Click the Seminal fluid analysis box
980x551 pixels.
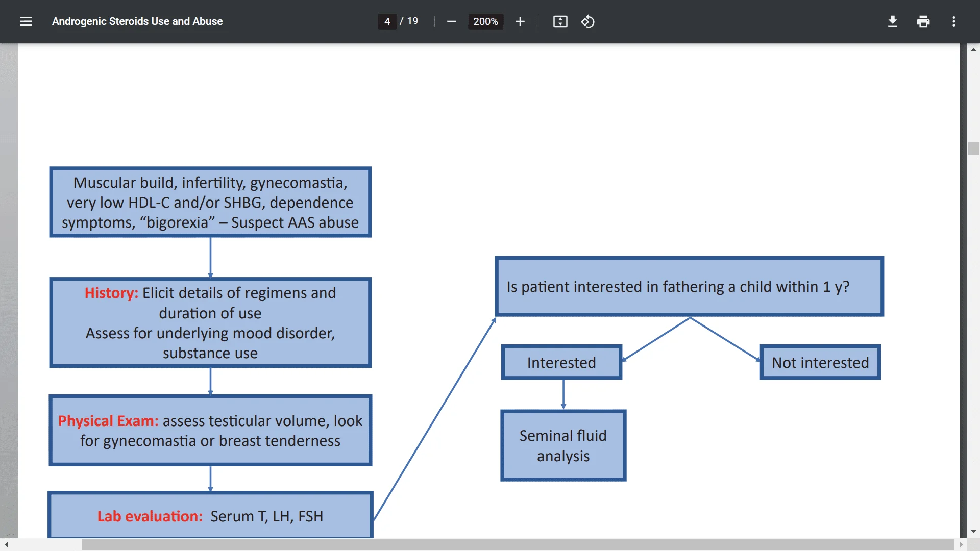point(563,445)
